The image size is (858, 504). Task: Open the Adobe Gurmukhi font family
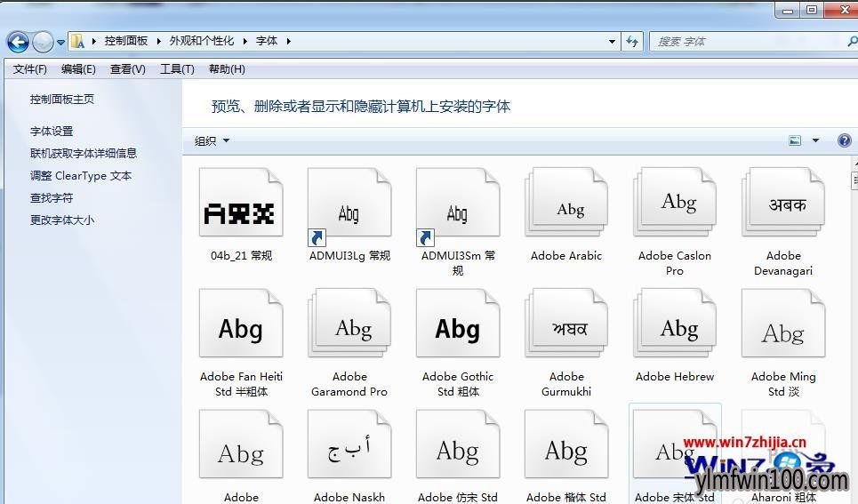coord(566,324)
